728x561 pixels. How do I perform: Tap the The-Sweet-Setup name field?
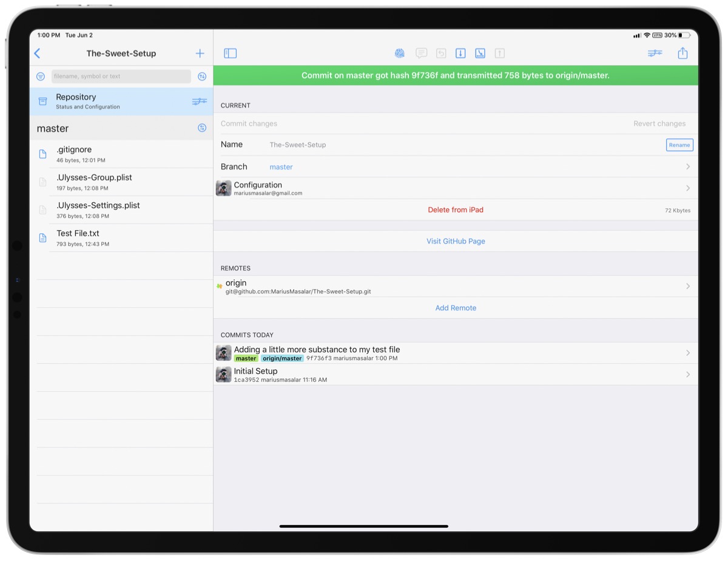[x=298, y=145]
